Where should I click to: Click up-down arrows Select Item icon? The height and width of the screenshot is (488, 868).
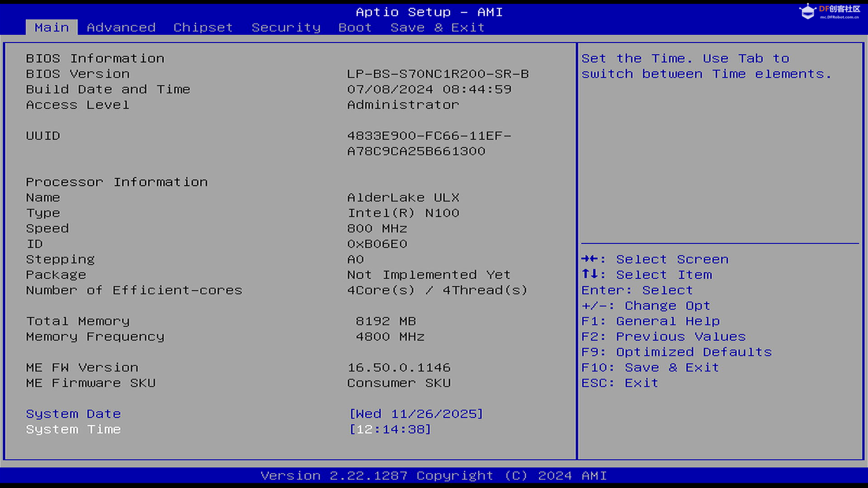pyautogui.click(x=590, y=274)
